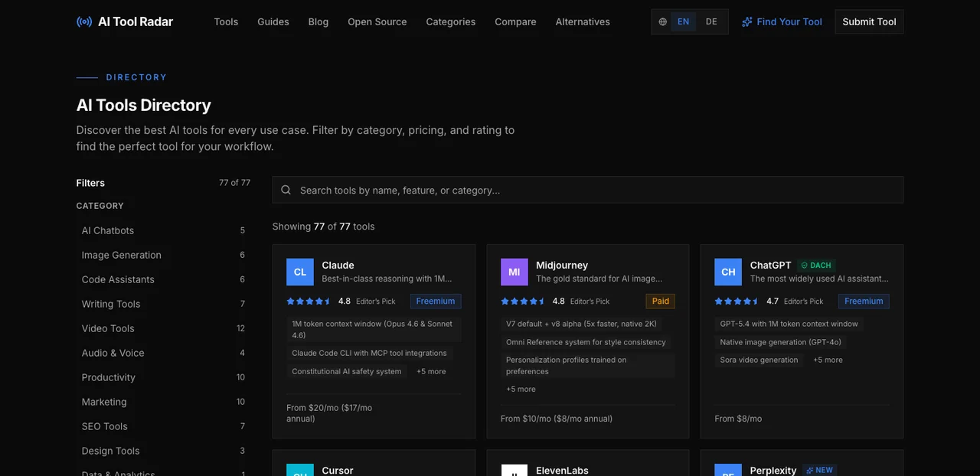Open the Guides nav item
The image size is (980, 476).
pos(273,21)
